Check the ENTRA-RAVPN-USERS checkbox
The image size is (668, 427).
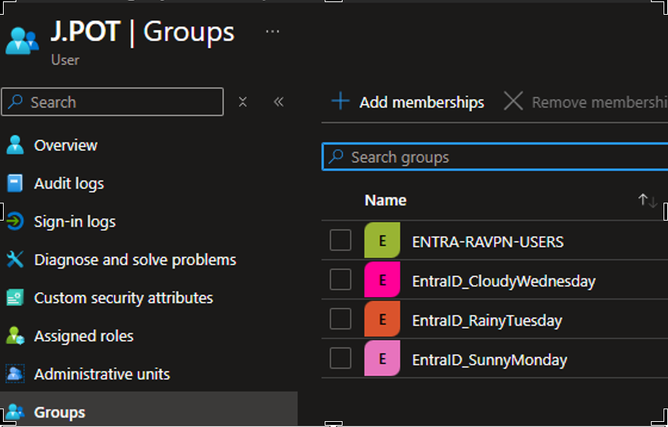pos(340,240)
